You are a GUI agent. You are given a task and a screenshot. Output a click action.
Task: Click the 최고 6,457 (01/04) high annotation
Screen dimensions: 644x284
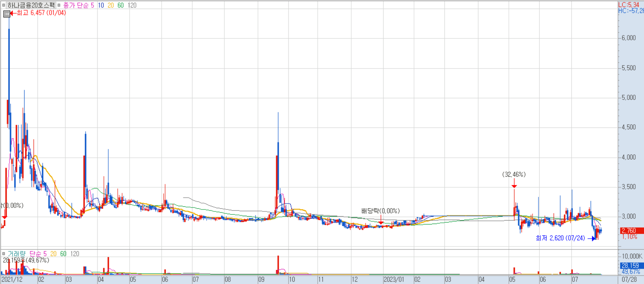coord(41,13)
